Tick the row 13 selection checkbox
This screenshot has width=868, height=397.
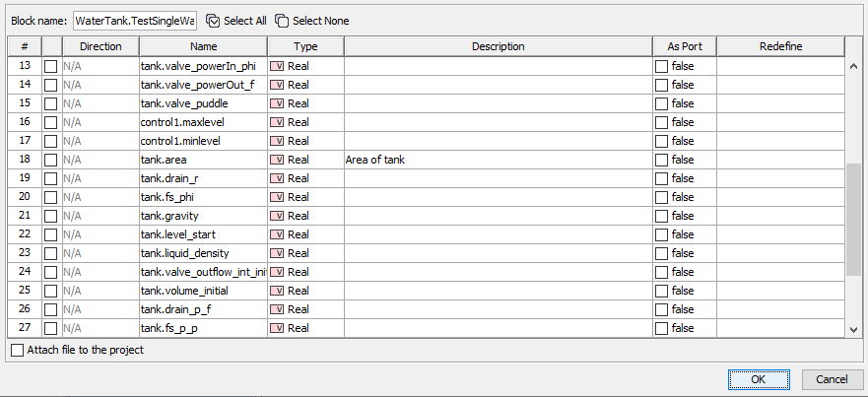pos(51,66)
